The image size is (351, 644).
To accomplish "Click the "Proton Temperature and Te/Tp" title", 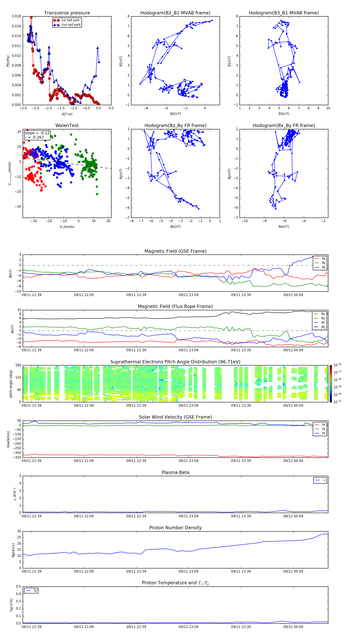I will (175, 583).
